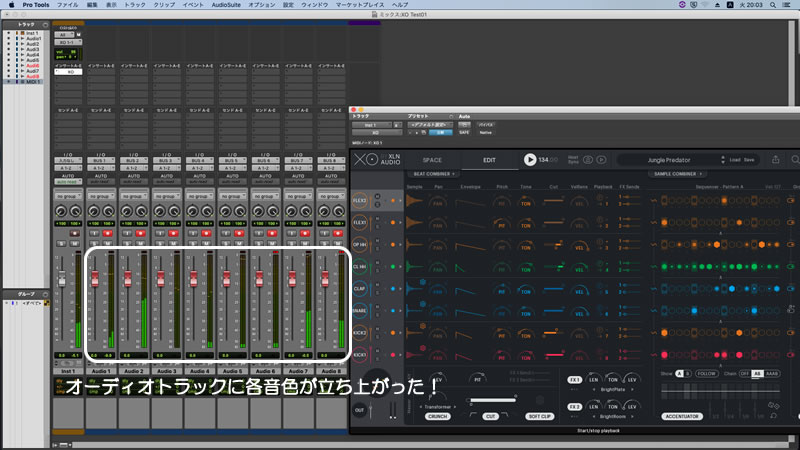800x450 pixels.
Task: Toggle FX 1 on or off
Action: pos(574,380)
